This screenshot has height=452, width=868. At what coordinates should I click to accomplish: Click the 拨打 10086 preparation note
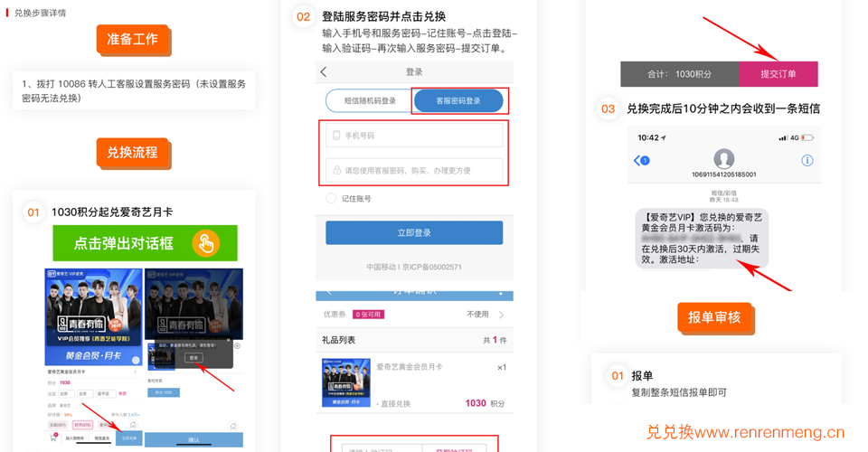point(134,90)
